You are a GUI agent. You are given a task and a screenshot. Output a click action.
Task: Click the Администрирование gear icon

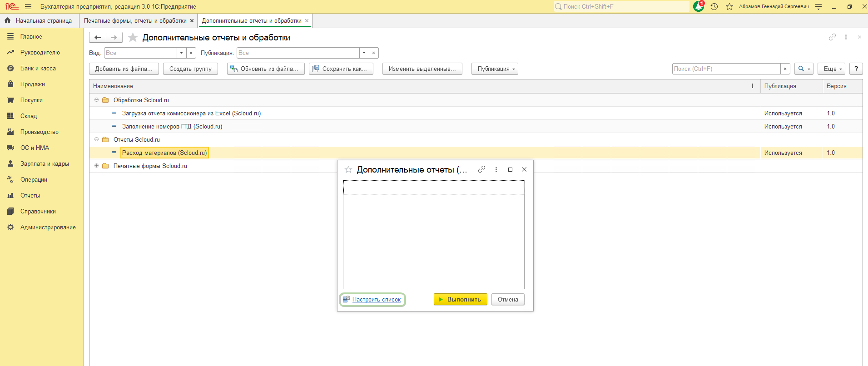(x=10, y=227)
